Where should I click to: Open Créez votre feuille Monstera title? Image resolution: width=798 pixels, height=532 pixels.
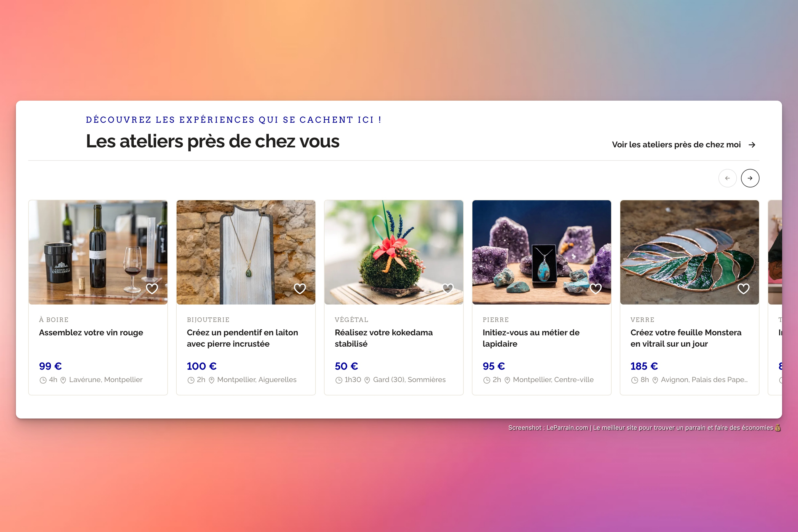pyautogui.click(x=686, y=338)
